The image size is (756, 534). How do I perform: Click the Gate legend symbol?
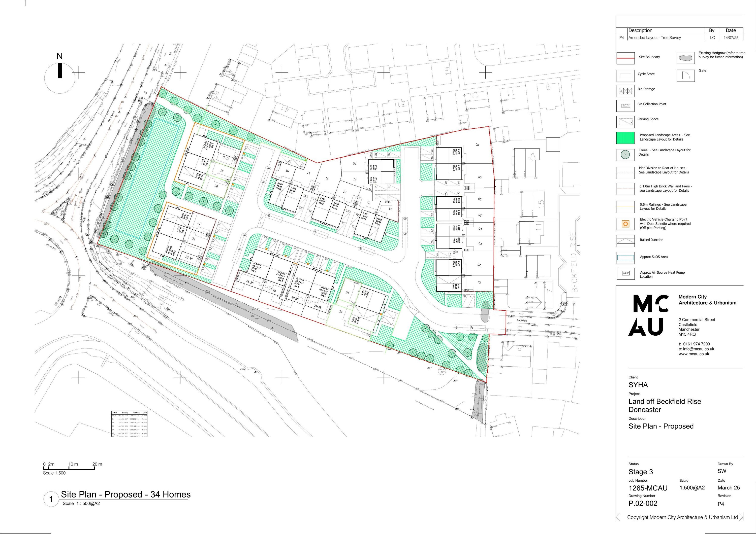(x=685, y=76)
